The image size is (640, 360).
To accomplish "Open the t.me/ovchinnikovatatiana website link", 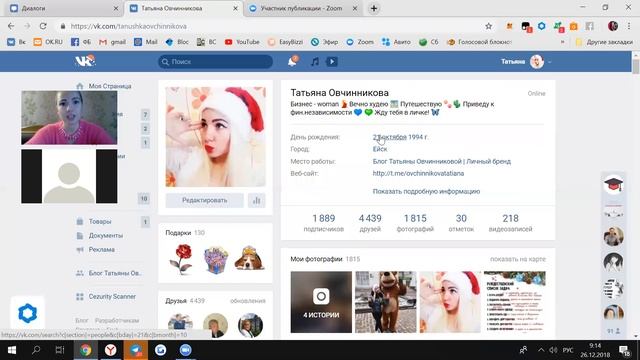I will [x=418, y=173].
